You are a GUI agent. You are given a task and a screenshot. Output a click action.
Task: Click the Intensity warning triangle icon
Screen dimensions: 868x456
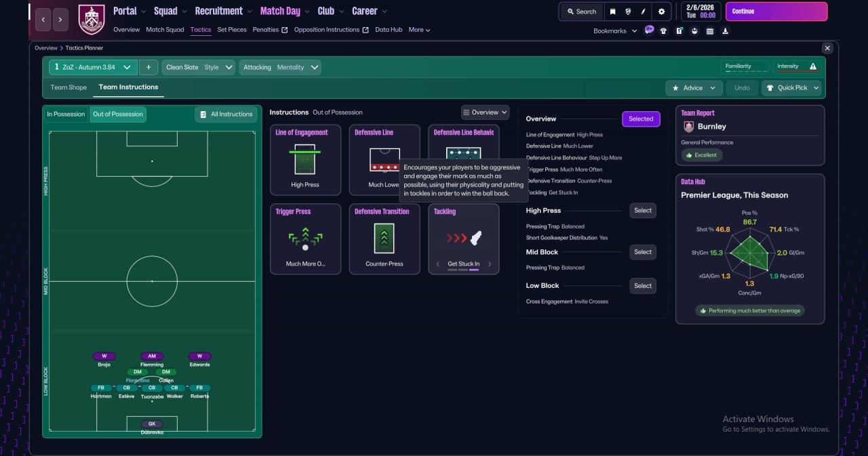pyautogui.click(x=813, y=66)
